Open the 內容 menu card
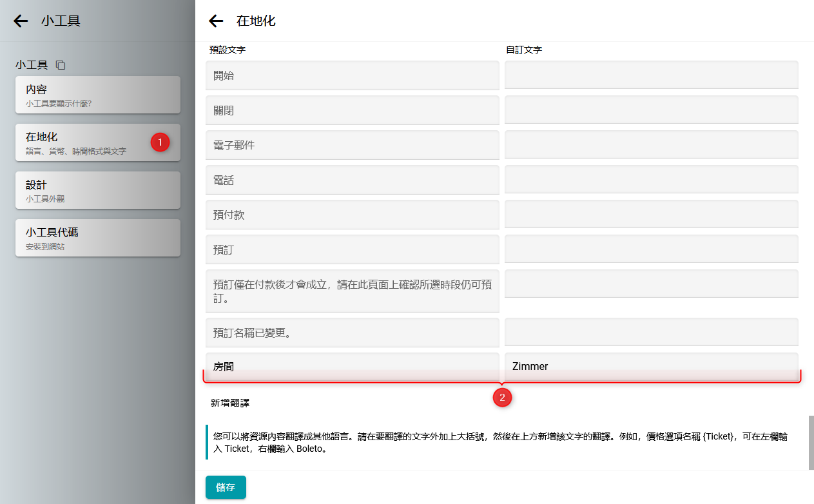814x504 pixels. [97, 95]
